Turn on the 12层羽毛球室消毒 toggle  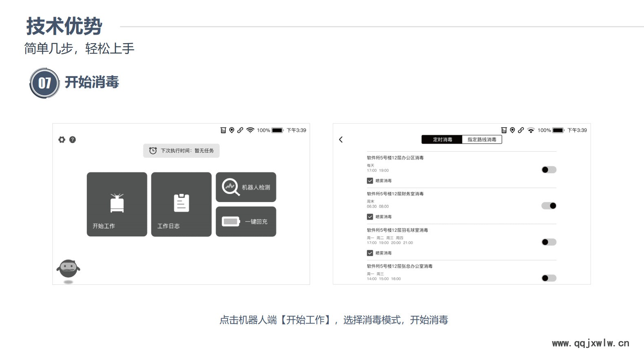pyautogui.click(x=549, y=242)
